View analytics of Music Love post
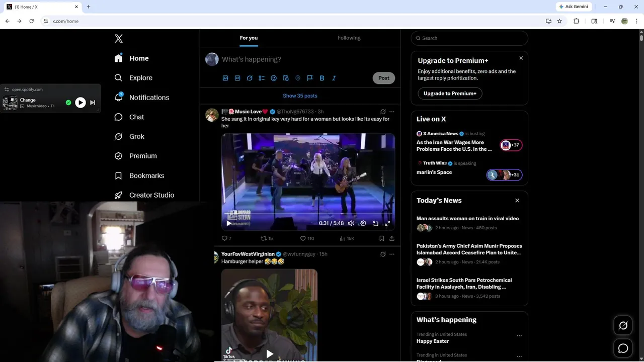 [347, 238]
